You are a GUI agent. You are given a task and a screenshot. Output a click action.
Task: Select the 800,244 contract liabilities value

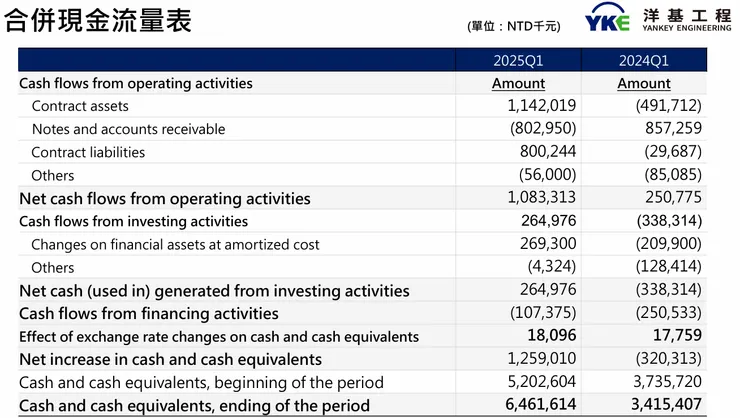tap(548, 151)
